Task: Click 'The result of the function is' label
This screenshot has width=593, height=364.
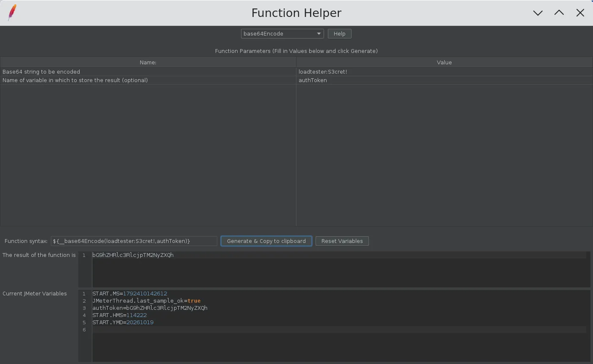Action: (x=39, y=255)
